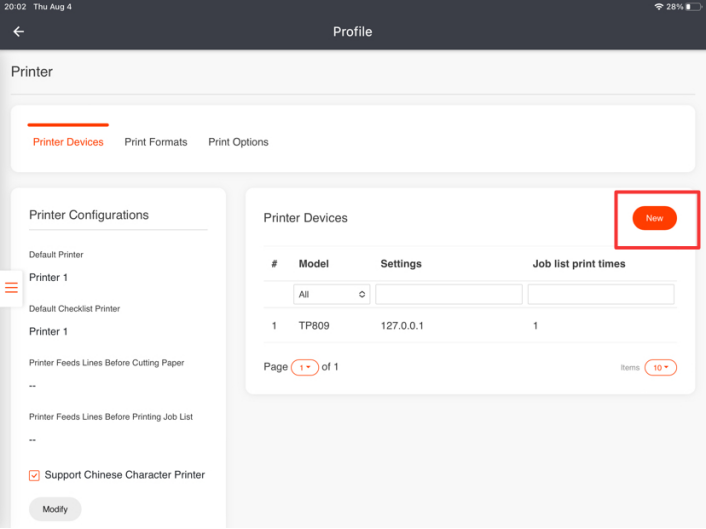This screenshot has height=529, width=706.
Task: Switch to Print Formats tab
Action: [155, 142]
